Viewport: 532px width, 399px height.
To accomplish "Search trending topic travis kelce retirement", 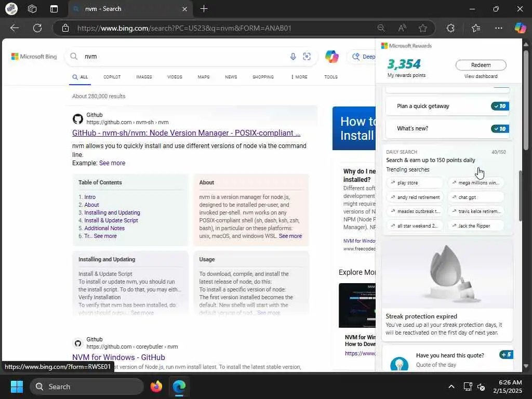I will point(476,211).
